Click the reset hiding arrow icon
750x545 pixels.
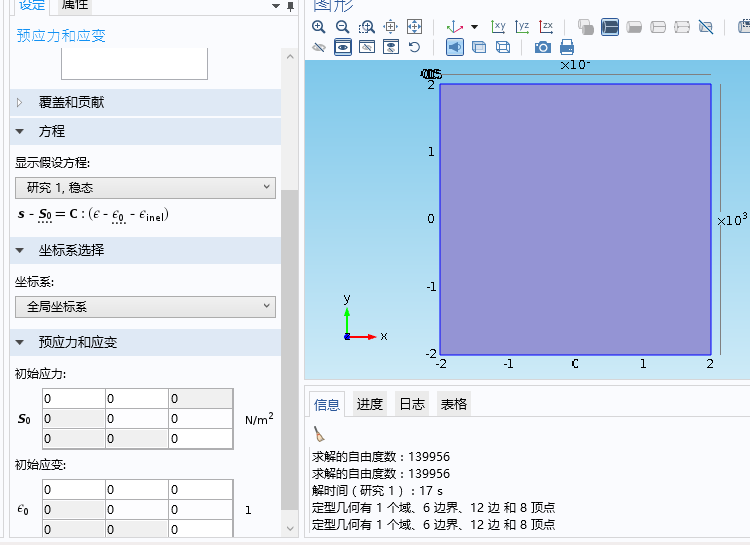click(x=414, y=47)
